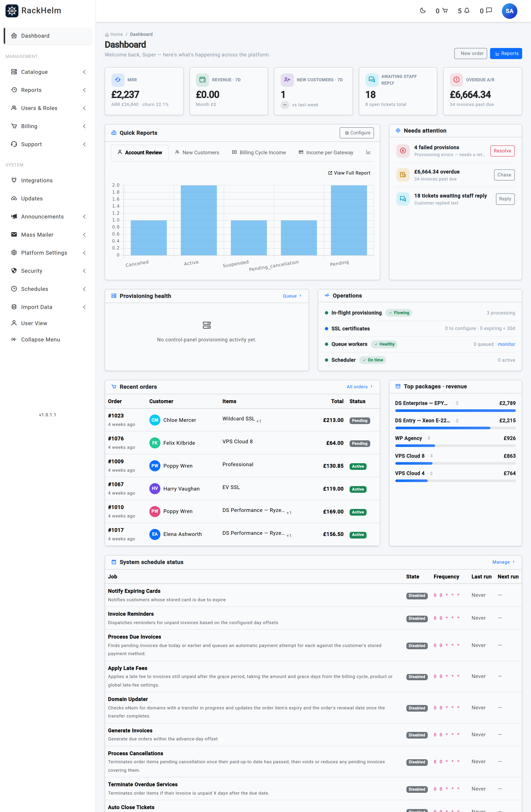Screen dimensions: 531x812
Task: Click Reply for awaiting tickets
Action: point(505,199)
